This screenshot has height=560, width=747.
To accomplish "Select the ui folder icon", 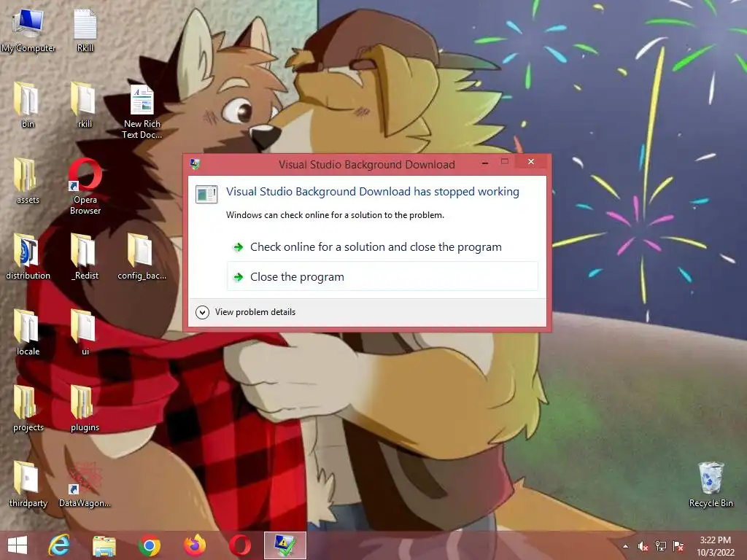I will click(85, 332).
